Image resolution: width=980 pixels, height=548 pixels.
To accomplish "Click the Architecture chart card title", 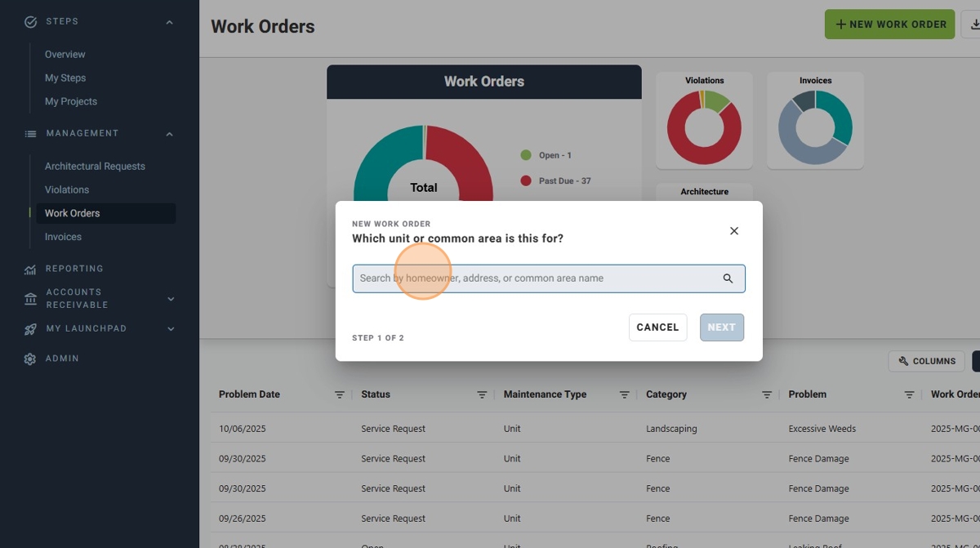I will pos(704,192).
